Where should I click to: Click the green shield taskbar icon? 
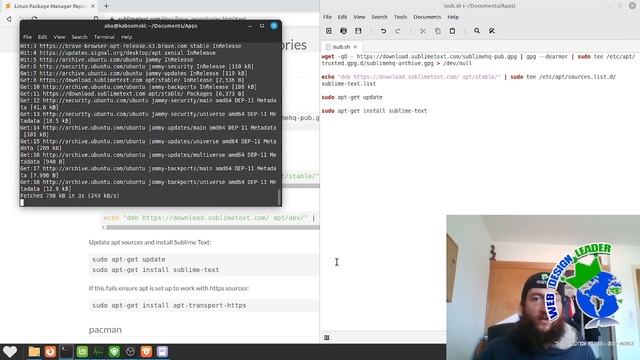[114, 351]
